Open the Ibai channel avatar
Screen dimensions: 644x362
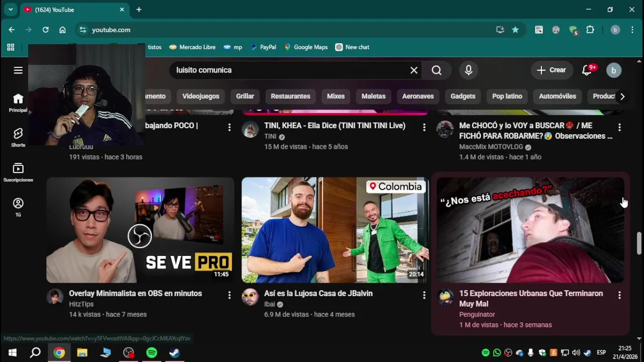(x=250, y=297)
